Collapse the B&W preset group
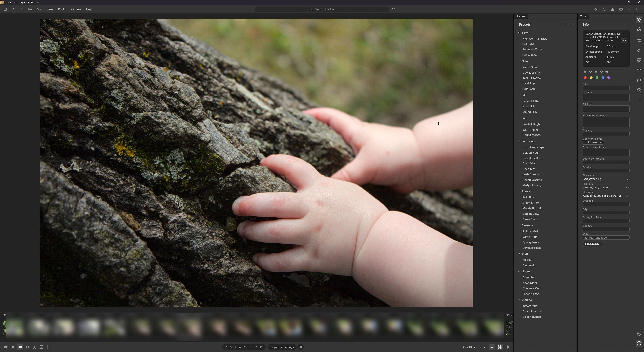The image size is (644, 352). pyautogui.click(x=519, y=33)
